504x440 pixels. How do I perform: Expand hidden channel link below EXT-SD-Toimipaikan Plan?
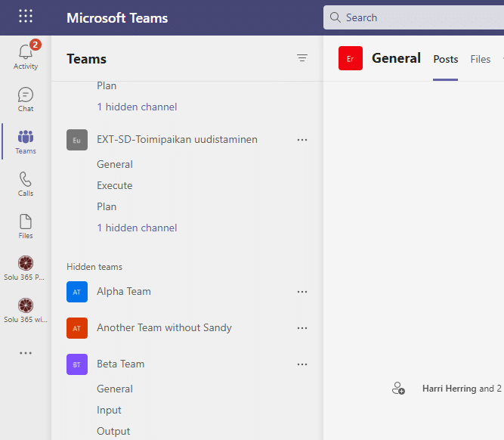[137, 228]
